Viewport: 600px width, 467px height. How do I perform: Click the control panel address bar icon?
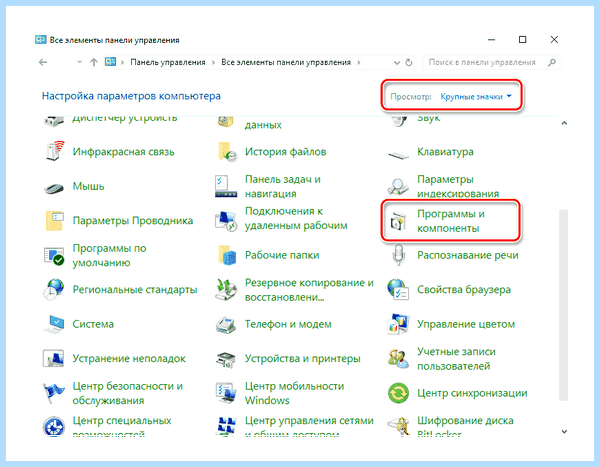tap(110, 62)
